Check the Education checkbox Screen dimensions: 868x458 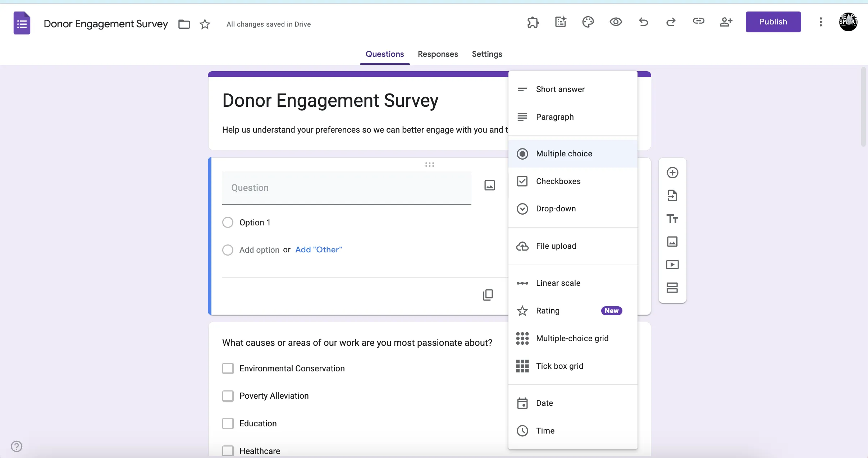pos(228,423)
